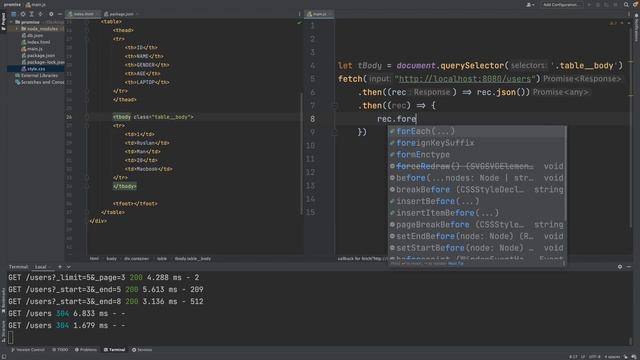
Task: Open Project panel settings gear
Action: pyautogui.click(x=51, y=14)
